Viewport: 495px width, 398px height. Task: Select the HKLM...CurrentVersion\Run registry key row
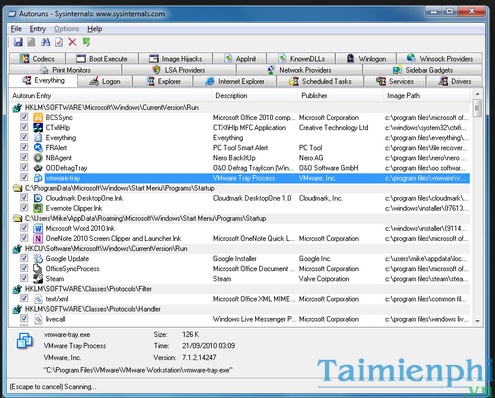(241, 107)
